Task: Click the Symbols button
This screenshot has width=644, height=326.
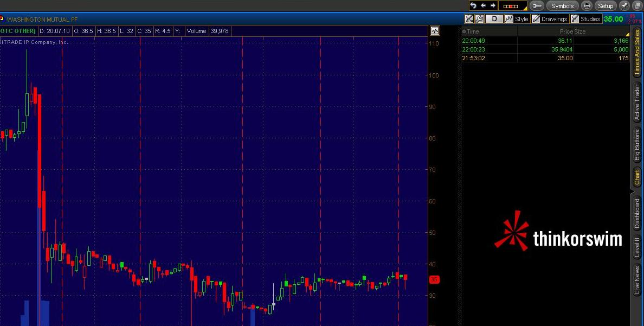Action: [x=562, y=6]
